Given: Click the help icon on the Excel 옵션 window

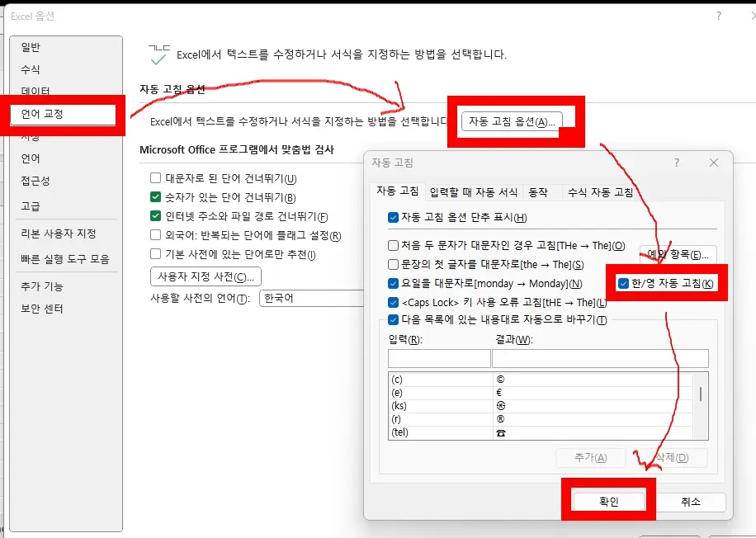Looking at the screenshot, I should coord(719,16).
